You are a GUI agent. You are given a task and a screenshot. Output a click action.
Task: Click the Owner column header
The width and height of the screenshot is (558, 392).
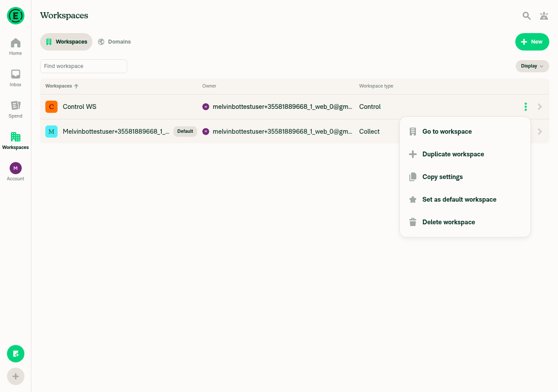click(209, 86)
